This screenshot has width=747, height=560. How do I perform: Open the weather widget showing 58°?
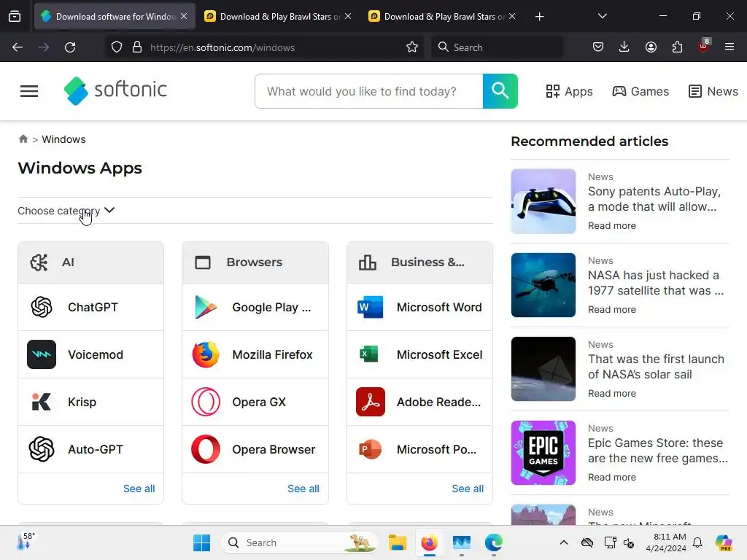26,542
